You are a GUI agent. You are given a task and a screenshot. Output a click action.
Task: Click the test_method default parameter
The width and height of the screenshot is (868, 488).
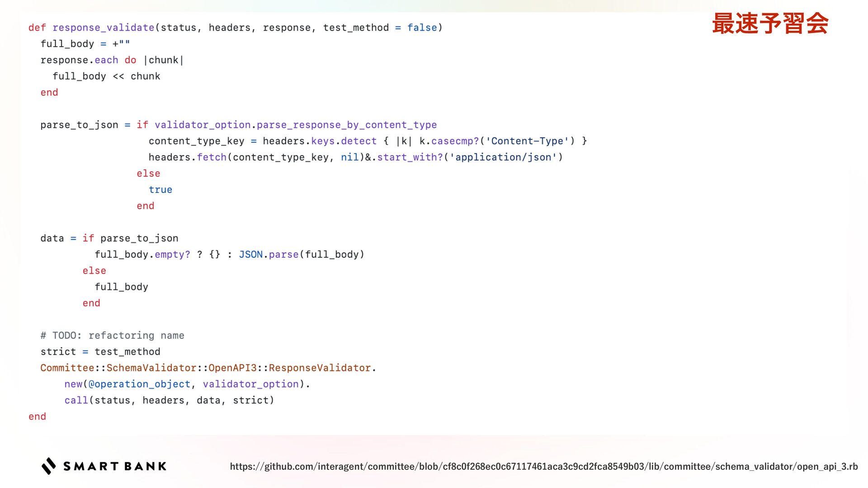tap(356, 28)
